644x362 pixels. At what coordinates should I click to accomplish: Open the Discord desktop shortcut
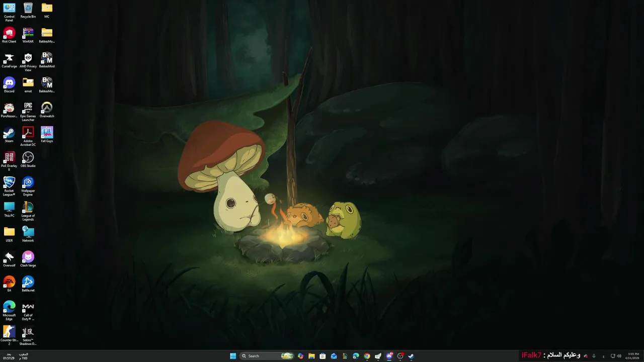click(x=9, y=85)
